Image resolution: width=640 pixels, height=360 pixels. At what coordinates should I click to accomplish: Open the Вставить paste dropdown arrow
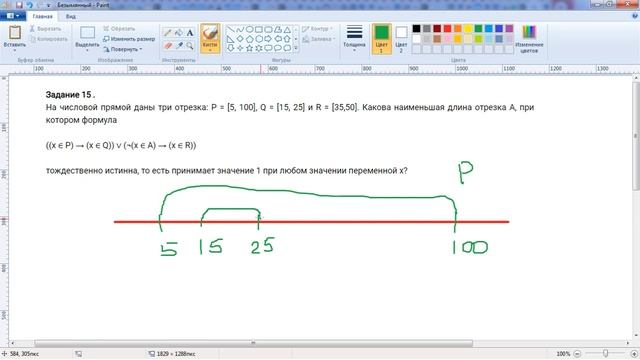click(15, 50)
